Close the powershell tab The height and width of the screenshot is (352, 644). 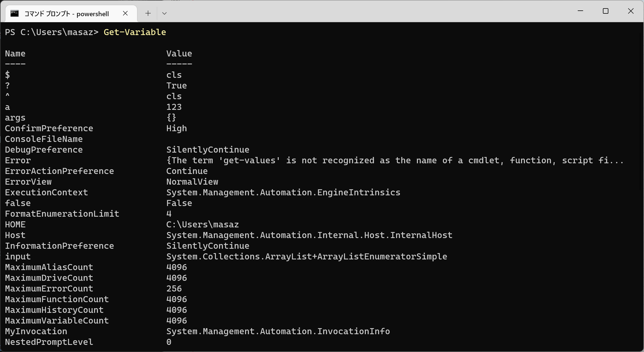tap(125, 13)
